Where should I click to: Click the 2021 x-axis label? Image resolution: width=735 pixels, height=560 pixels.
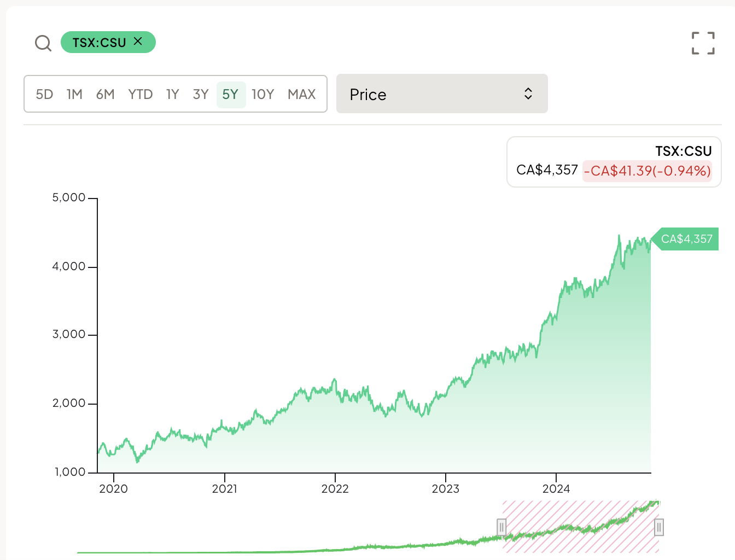pos(225,489)
